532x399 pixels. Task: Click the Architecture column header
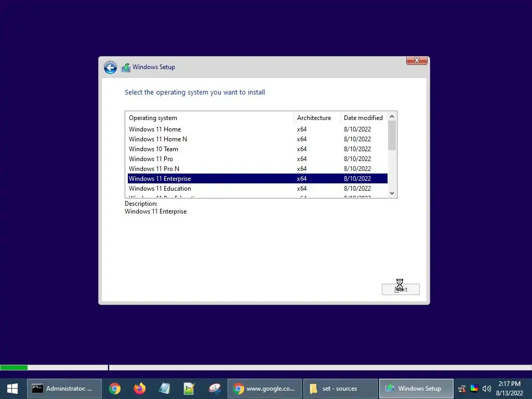tap(317, 118)
